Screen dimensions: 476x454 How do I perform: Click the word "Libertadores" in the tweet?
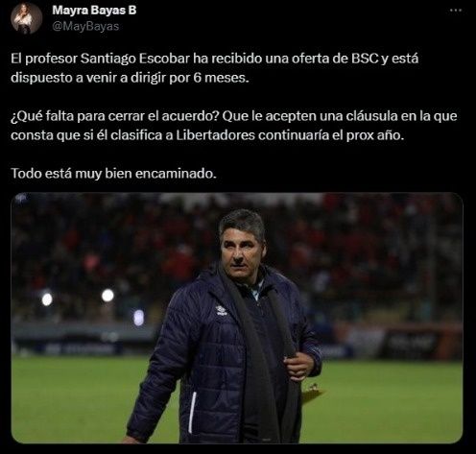point(215,135)
